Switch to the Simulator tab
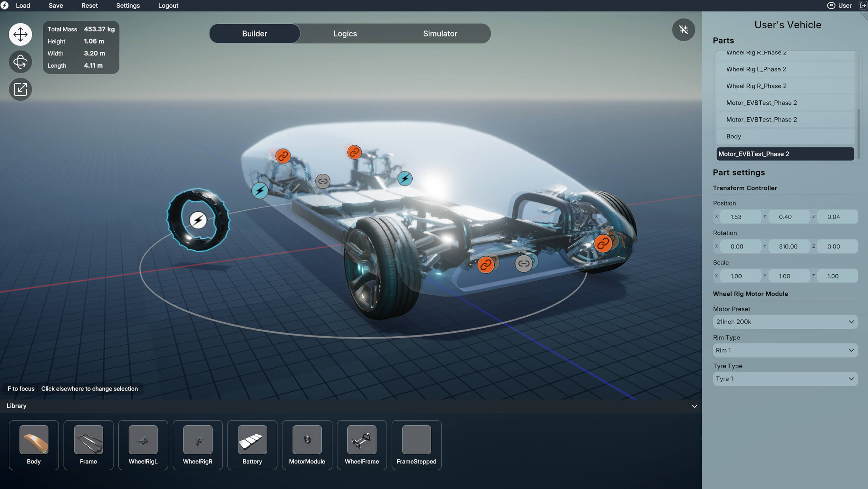This screenshot has height=489, width=868. [x=440, y=33]
